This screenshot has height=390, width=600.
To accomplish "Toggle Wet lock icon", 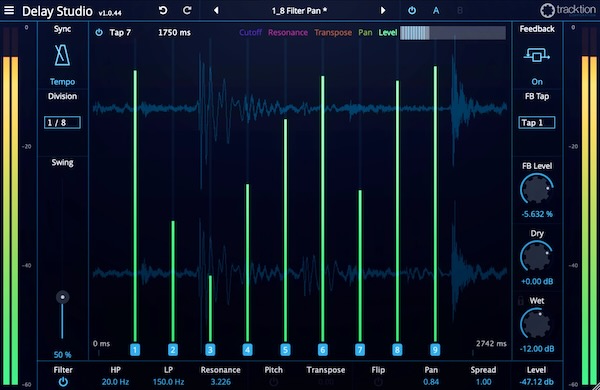I will [520, 300].
